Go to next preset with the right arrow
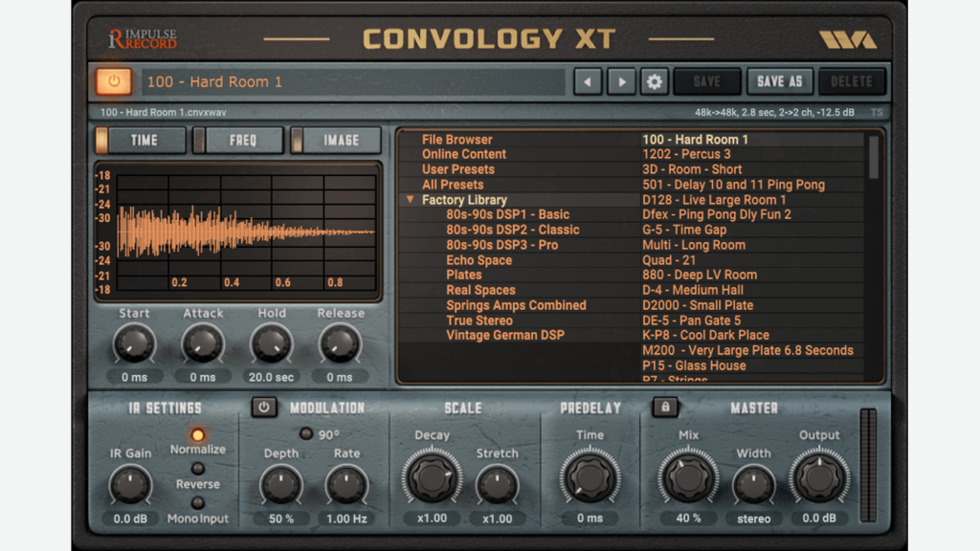Image resolution: width=980 pixels, height=551 pixels. 622,81
